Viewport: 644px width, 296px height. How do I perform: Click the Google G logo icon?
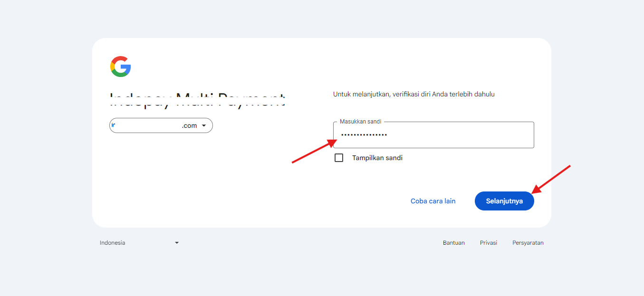point(120,67)
